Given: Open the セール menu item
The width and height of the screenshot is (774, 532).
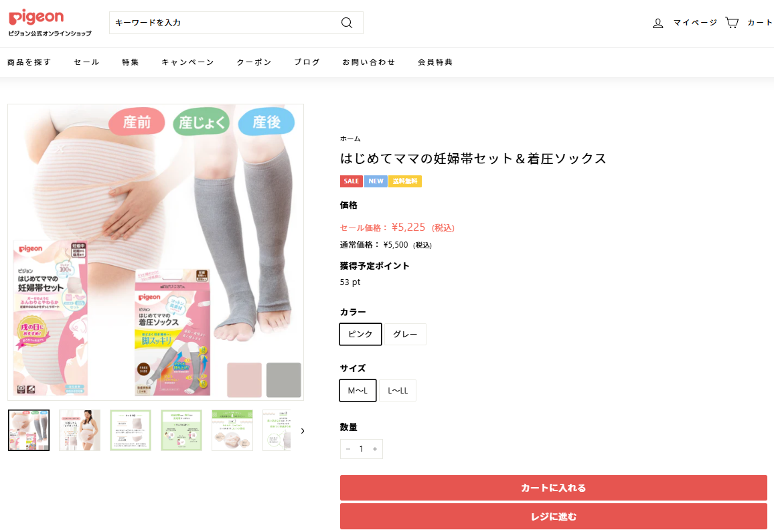Looking at the screenshot, I should [x=86, y=62].
